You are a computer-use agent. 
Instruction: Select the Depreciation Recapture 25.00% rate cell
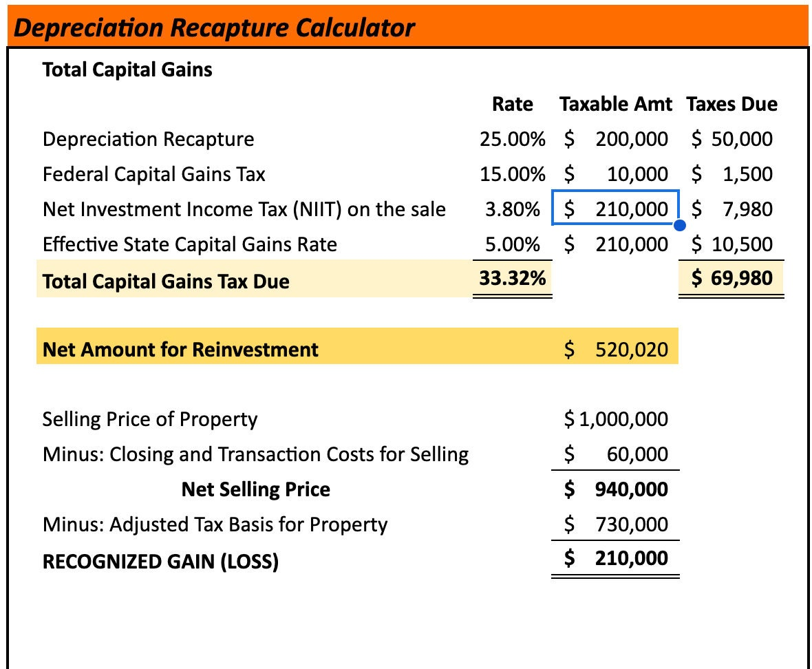coord(513,139)
